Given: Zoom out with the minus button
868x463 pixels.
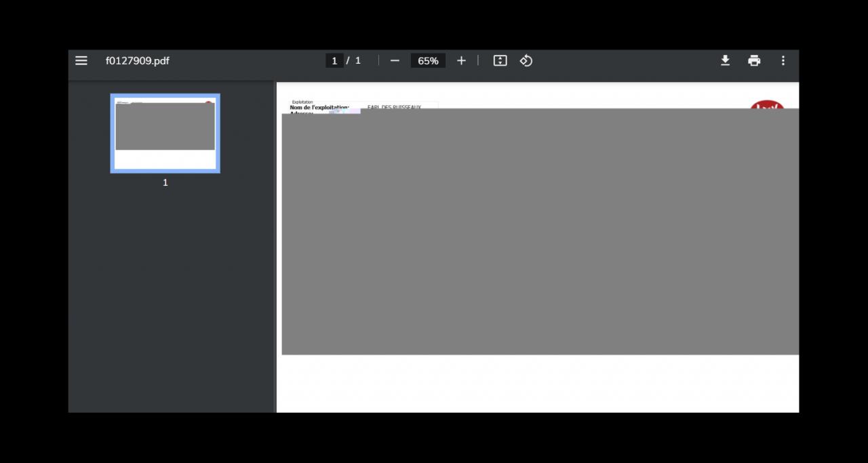Looking at the screenshot, I should (x=395, y=60).
